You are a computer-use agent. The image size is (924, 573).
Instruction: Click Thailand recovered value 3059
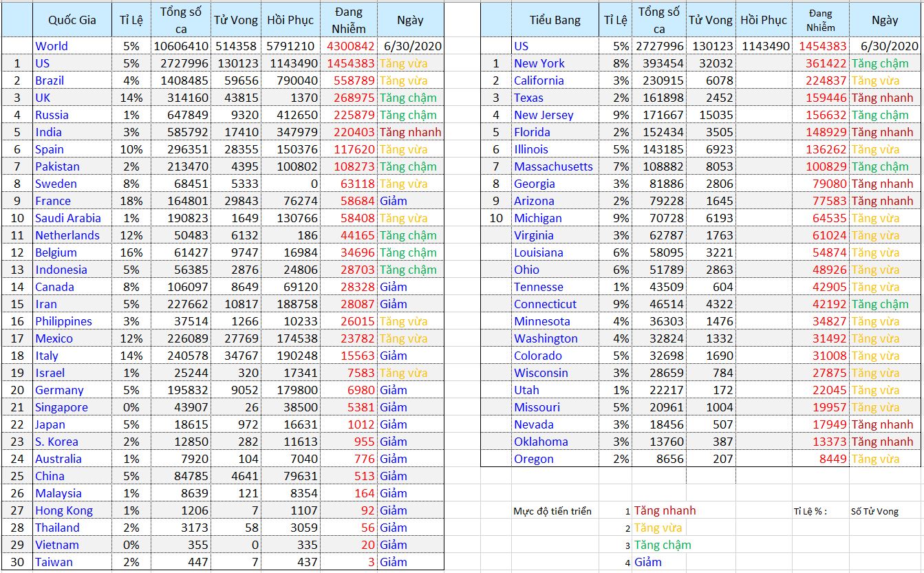pyautogui.click(x=290, y=528)
